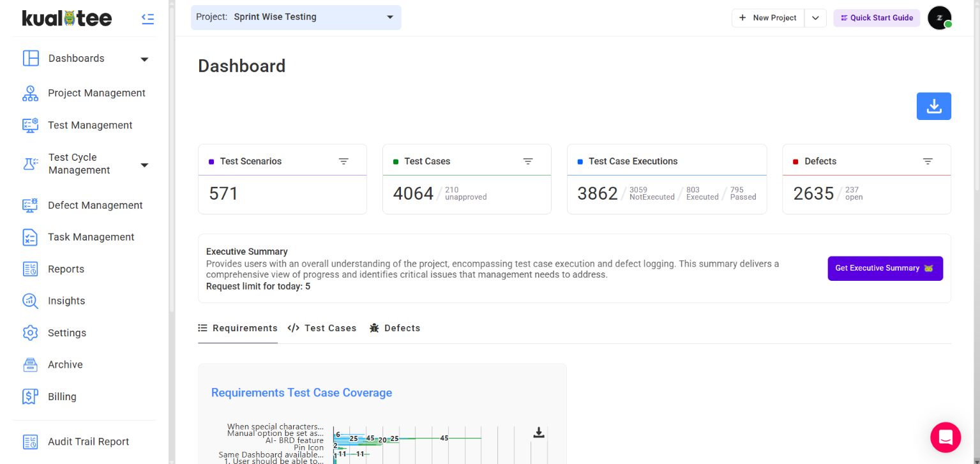980x464 pixels.
Task: Open the Billing page icon
Action: (30, 396)
